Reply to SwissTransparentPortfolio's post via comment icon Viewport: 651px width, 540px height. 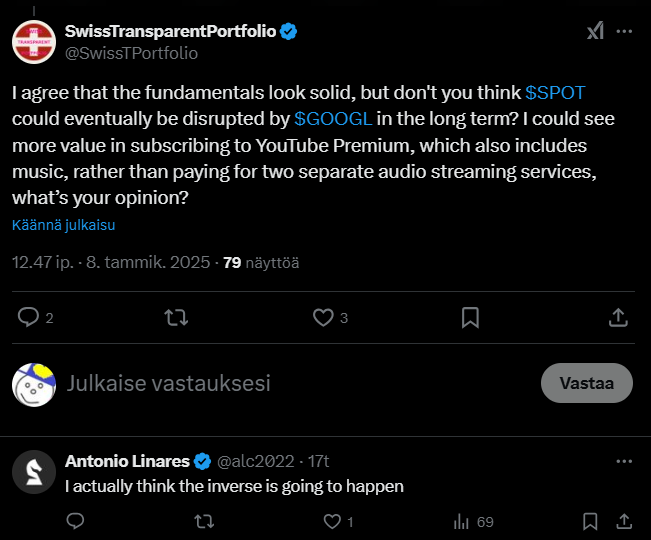tap(29, 317)
